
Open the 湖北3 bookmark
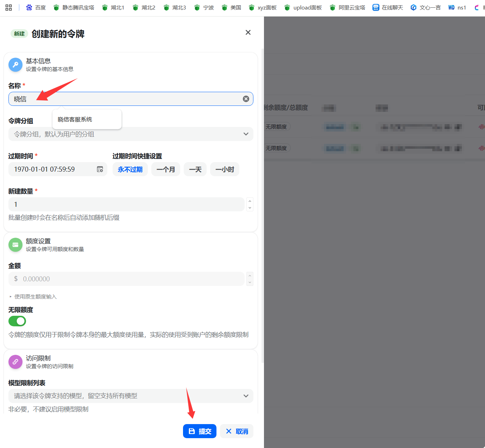coord(175,7)
